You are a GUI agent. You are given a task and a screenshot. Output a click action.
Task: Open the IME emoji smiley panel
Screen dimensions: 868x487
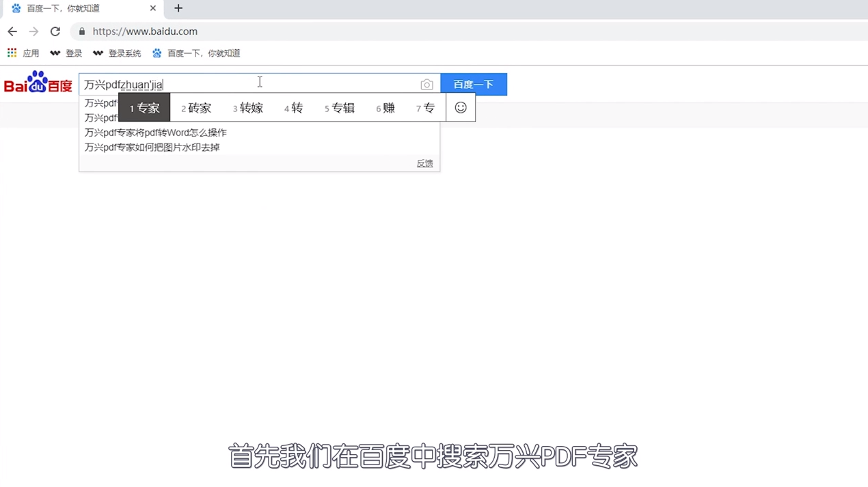(x=461, y=108)
